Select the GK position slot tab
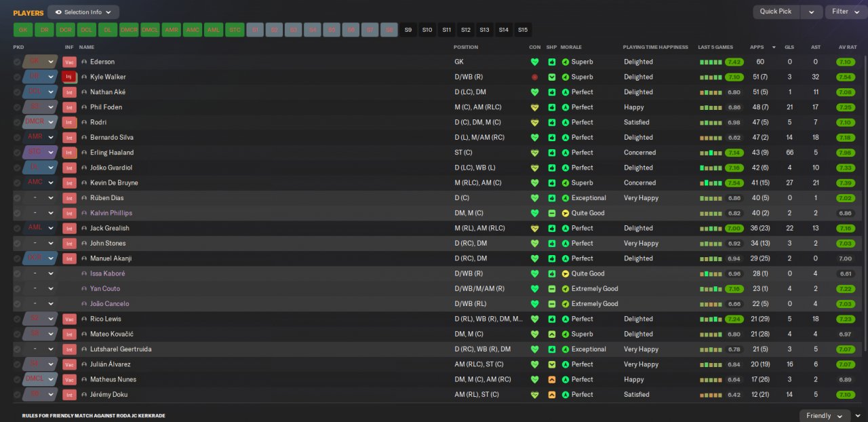868x422 pixels. [23, 30]
